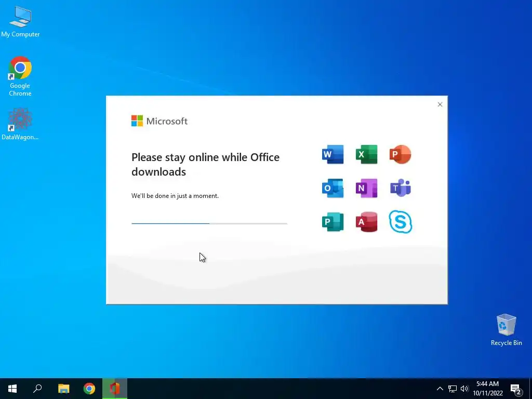Click the Office download progress bar
The width and height of the screenshot is (532, 399).
[x=209, y=223]
